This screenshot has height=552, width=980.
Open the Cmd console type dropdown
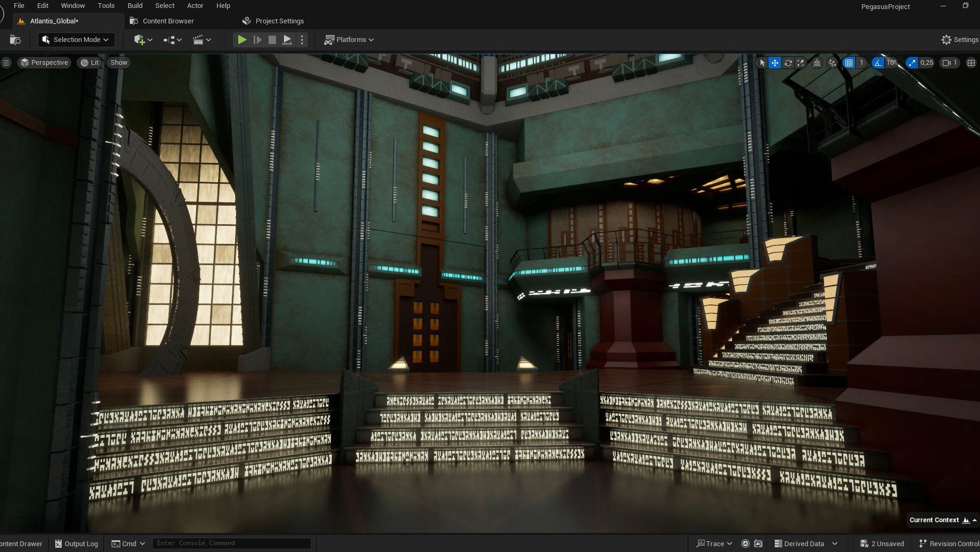[x=128, y=543]
